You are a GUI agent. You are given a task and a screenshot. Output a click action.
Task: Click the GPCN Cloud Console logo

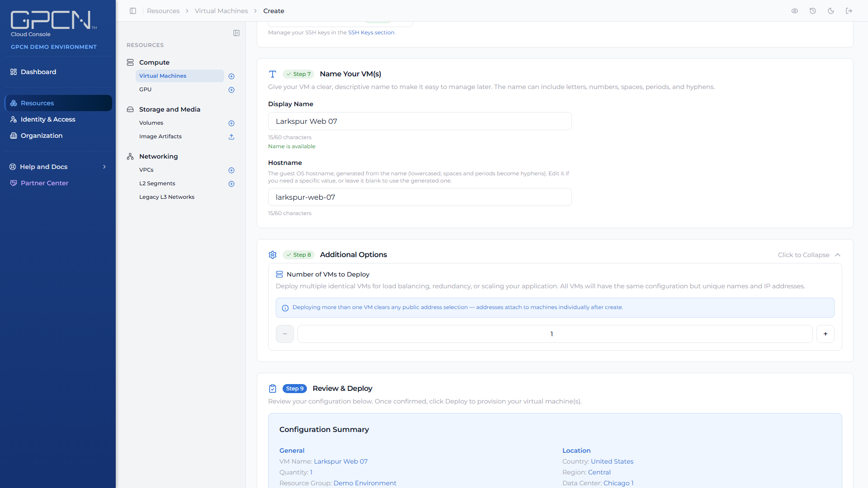click(54, 24)
